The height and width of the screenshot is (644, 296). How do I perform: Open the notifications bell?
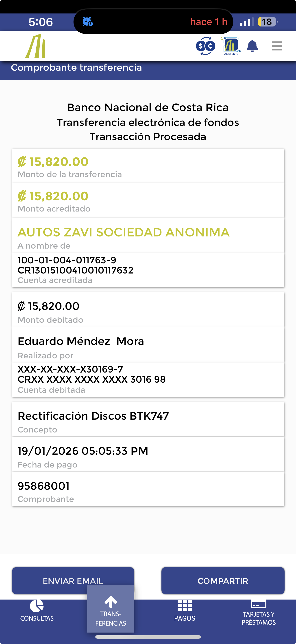252,46
